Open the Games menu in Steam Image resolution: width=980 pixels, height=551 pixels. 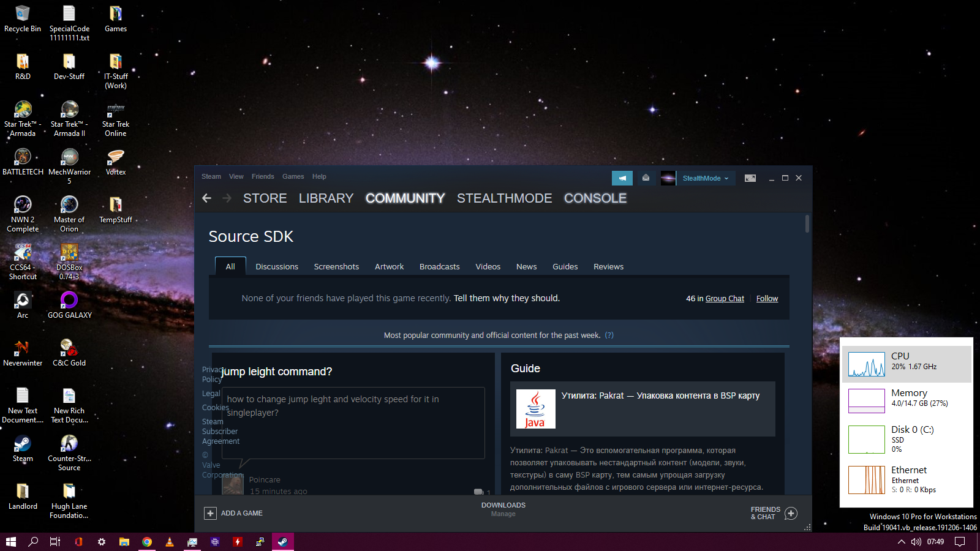coord(293,176)
